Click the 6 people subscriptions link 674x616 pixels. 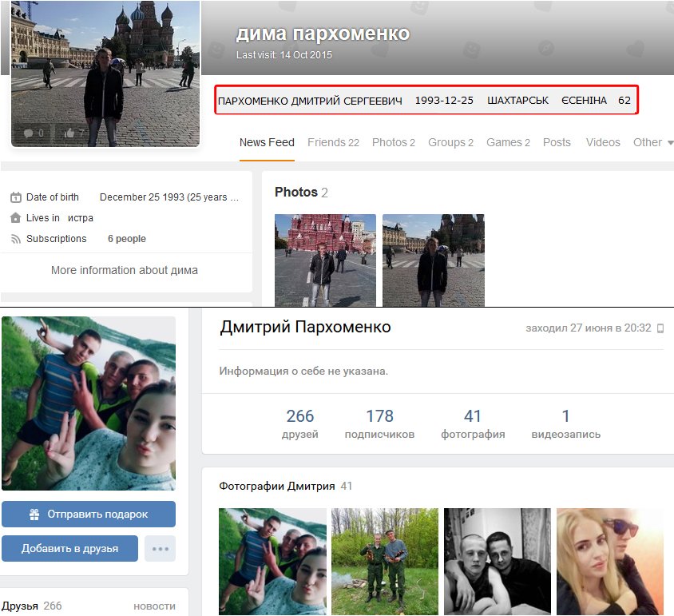point(127,239)
